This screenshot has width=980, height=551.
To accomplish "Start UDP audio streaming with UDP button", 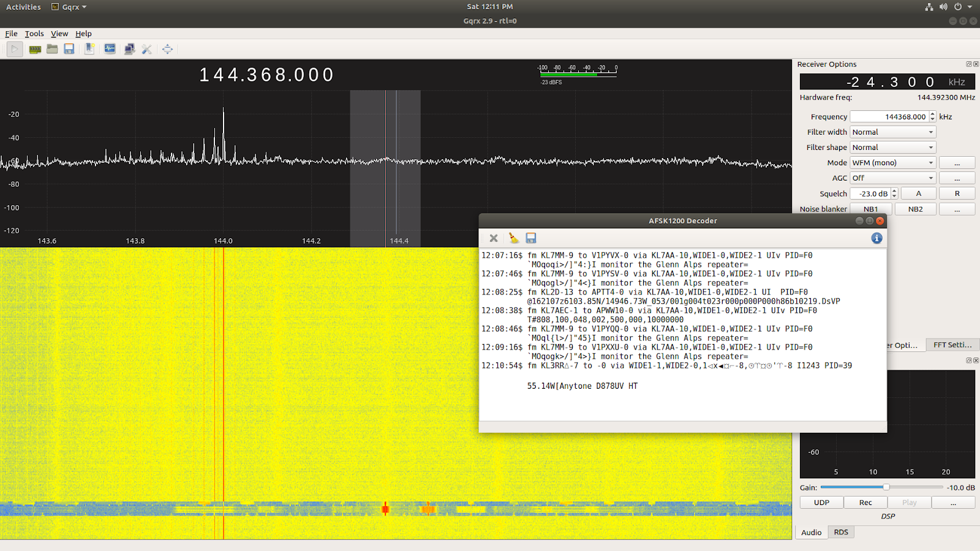I will click(821, 502).
